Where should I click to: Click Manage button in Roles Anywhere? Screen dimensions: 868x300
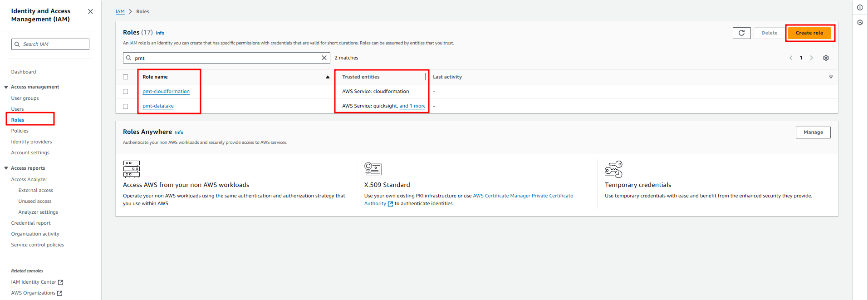(x=813, y=132)
